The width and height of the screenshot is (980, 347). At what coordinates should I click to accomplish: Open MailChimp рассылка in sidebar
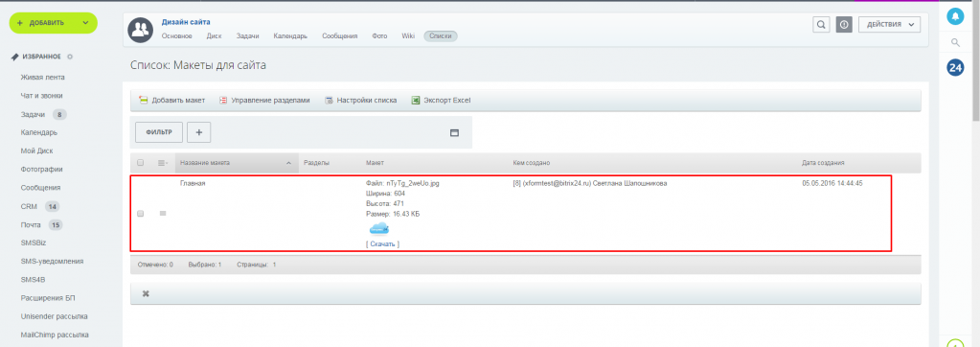tap(55, 335)
